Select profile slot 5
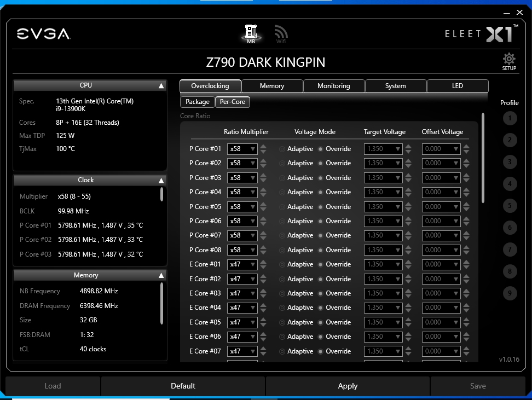Image resolution: width=532 pixels, height=400 pixels. [510, 206]
